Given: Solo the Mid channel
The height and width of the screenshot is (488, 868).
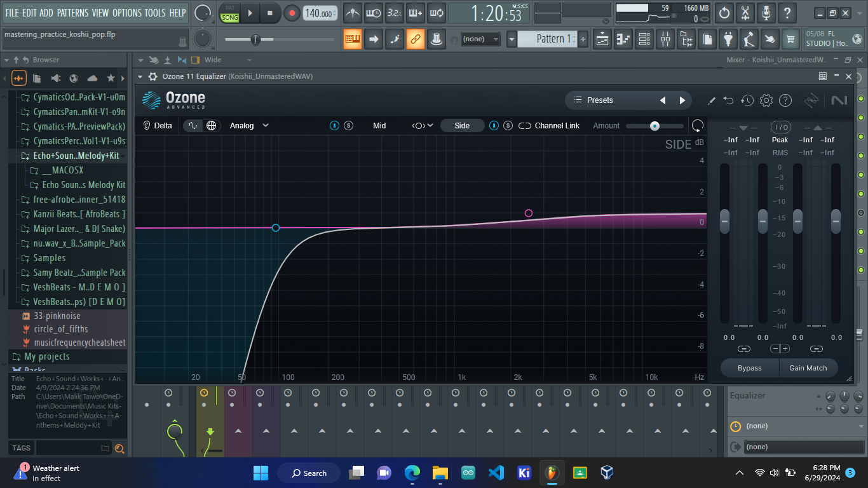Looking at the screenshot, I should point(349,126).
